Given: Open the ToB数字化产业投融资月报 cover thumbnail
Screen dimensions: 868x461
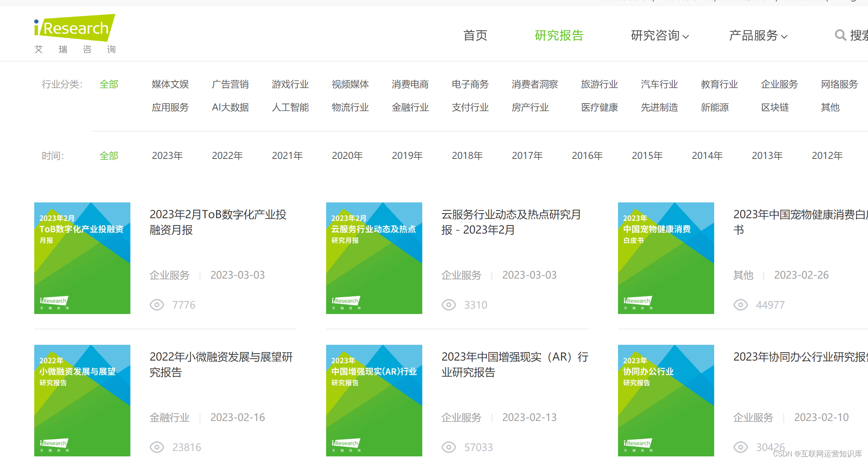Looking at the screenshot, I should tap(82, 258).
